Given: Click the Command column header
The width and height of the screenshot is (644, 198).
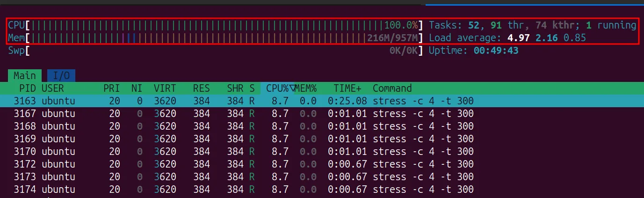Looking at the screenshot, I should coord(392,88).
